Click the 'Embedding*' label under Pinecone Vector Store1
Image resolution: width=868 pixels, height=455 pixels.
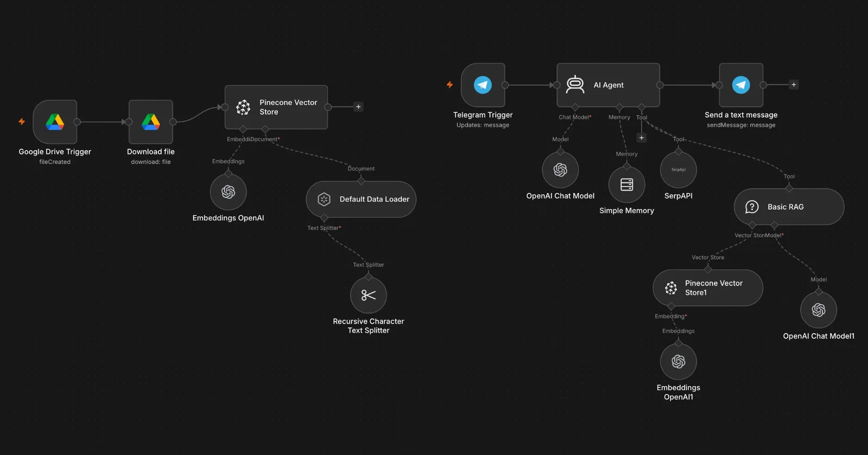coord(671,316)
